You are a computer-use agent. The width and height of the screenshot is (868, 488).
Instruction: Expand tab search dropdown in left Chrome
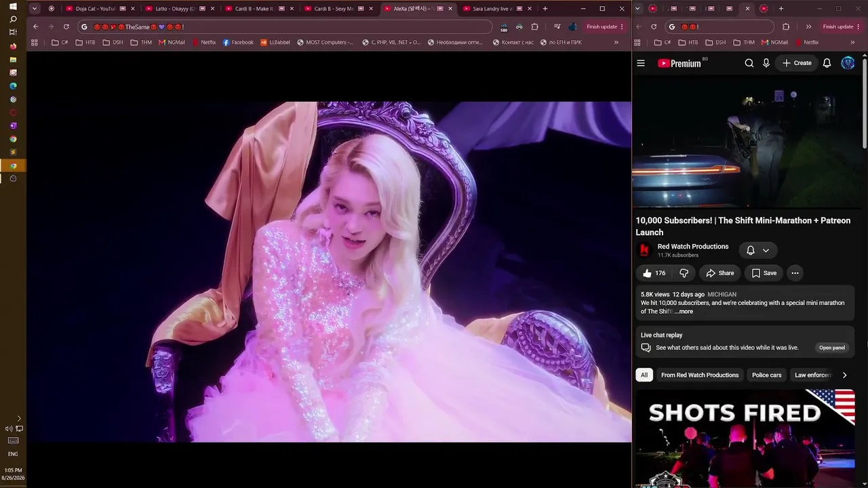pyautogui.click(x=35, y=9)
